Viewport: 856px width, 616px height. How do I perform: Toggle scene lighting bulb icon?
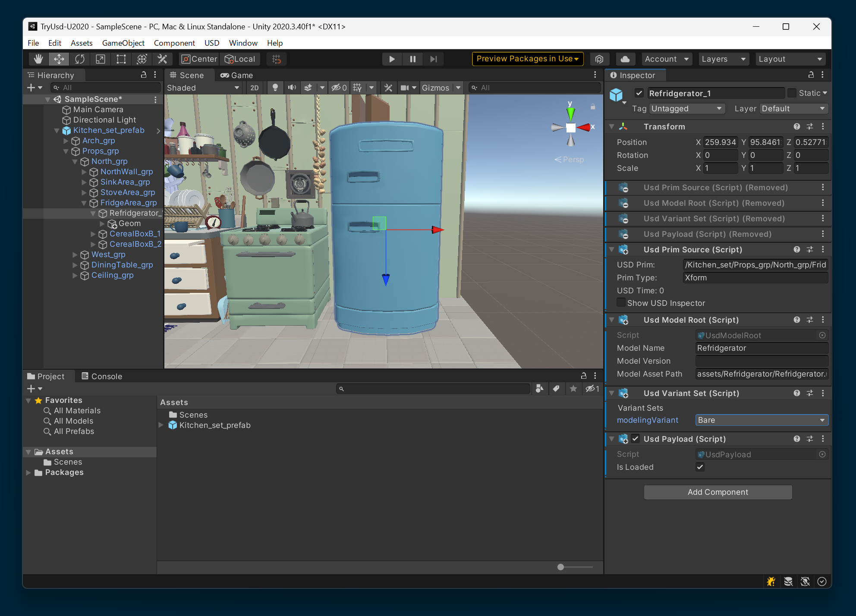275,88
